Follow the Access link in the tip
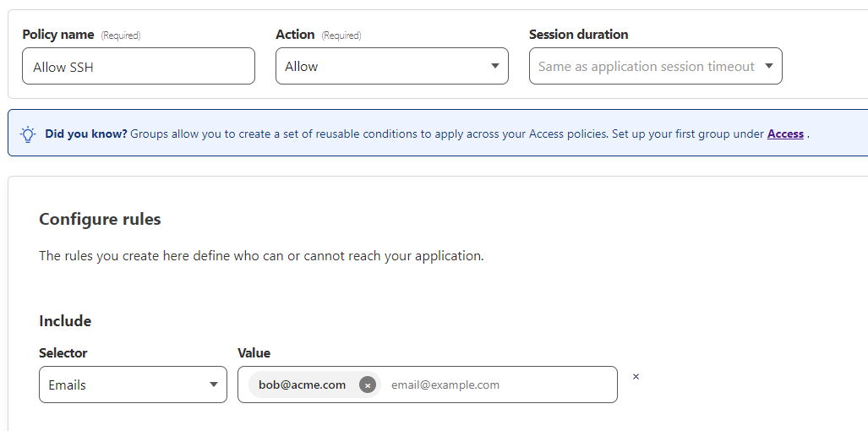The width and height of the screenshot is (868, 431). pyautogui.click(x=785, y=134)
